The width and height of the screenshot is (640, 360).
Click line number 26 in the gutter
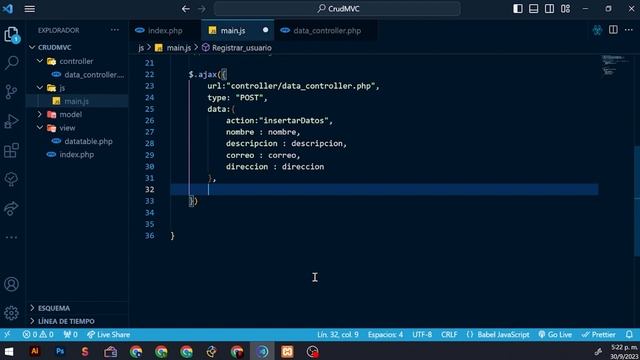click(149, 120)
